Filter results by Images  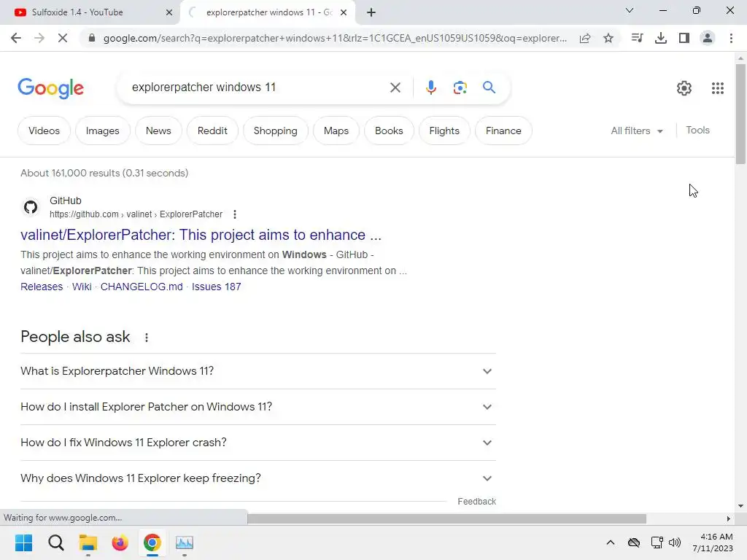pyautogui.click(x=102, y=131)
